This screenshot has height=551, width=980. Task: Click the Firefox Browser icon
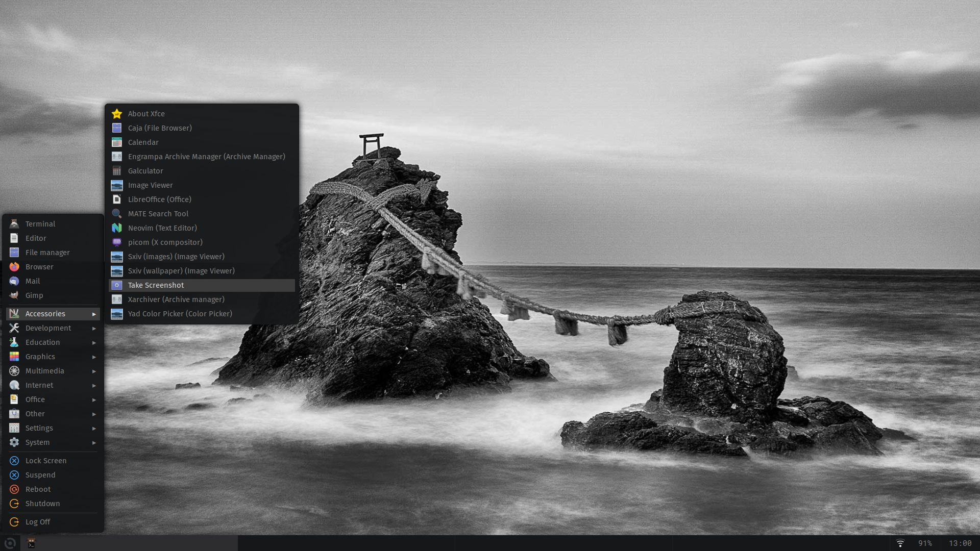click(14, 267)
